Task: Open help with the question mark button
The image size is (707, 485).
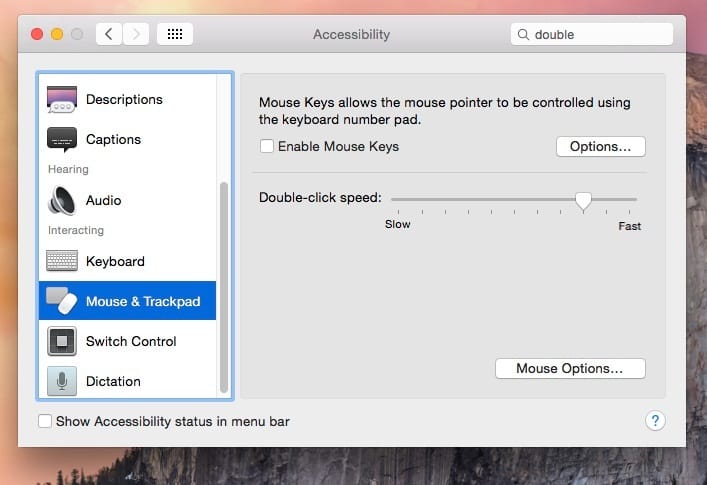Action: (x=655, y=421)
